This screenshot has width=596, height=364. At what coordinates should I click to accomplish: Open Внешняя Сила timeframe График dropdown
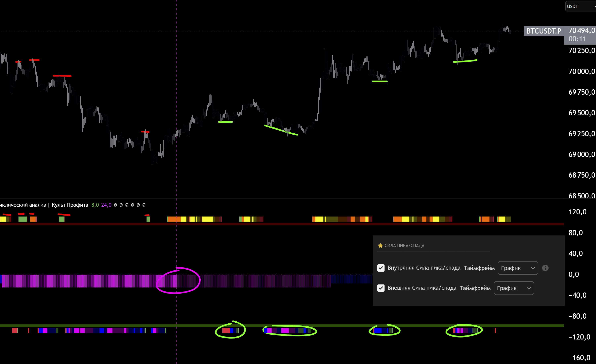tap(514, 288)
